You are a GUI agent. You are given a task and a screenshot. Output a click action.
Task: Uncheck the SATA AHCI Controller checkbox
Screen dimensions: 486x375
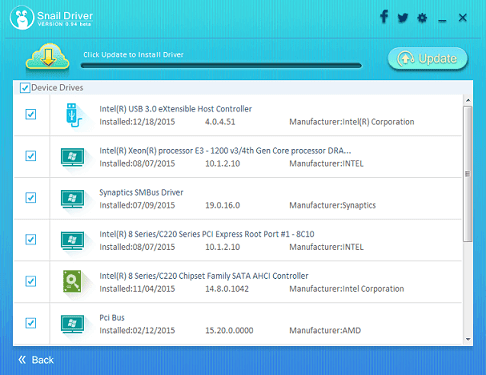point(31,281)
